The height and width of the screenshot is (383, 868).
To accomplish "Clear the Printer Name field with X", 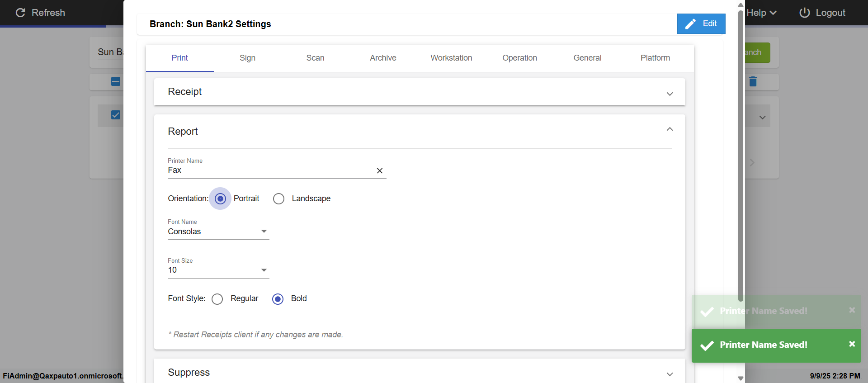I will pos(380,170).
